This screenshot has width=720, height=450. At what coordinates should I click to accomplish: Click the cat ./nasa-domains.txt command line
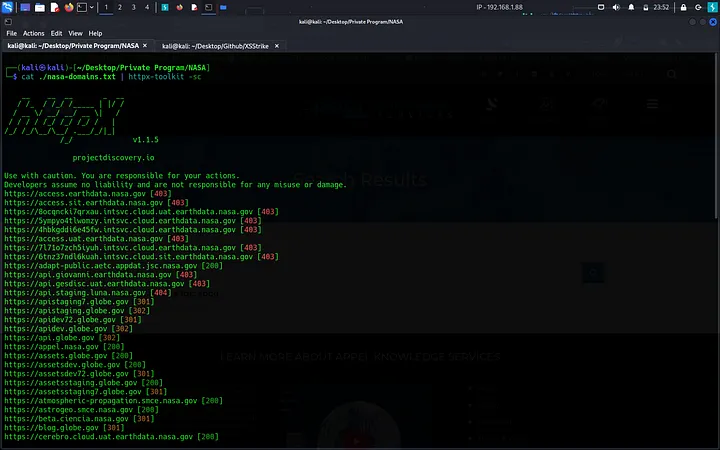(x=112, y=77)
